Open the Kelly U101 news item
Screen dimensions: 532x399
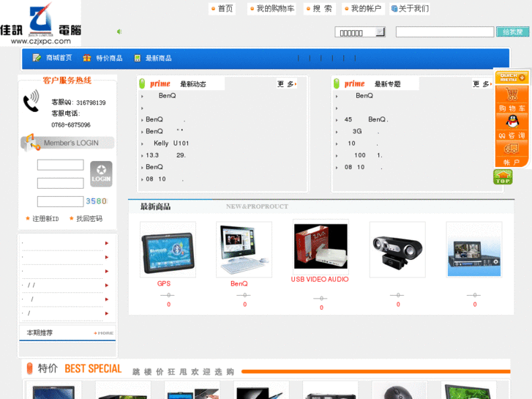[171, 143]
